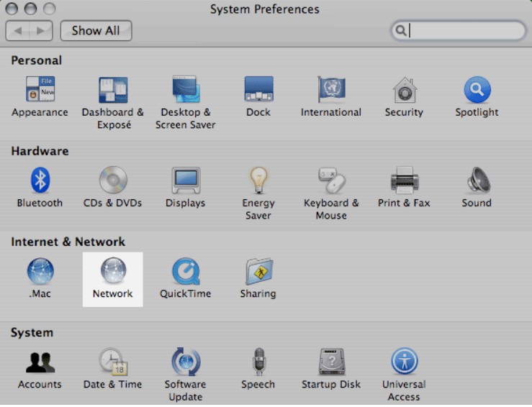532x407 pixels.
Task: Click inside the Spotlight search field
Action: pos(459,30)
